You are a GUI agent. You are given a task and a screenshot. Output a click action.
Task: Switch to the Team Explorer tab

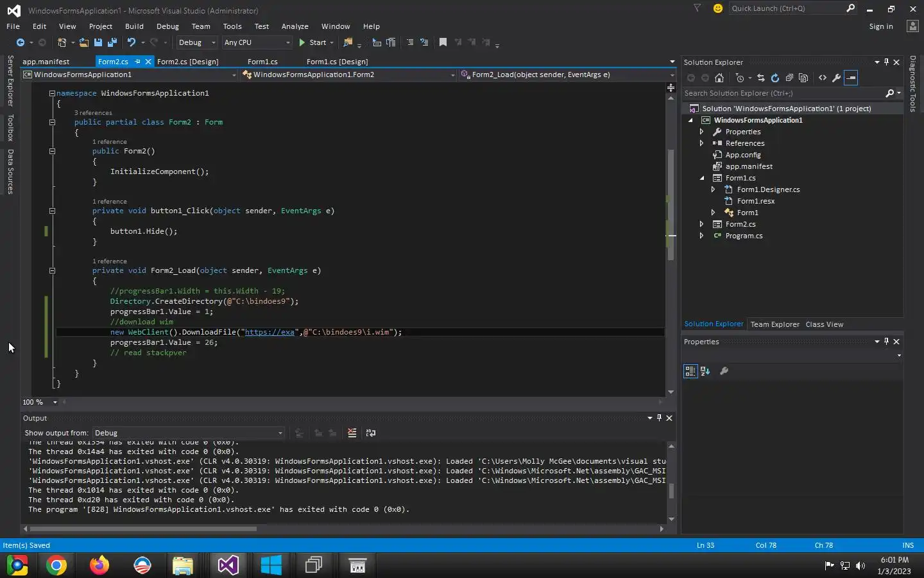(x=774, y=324)
